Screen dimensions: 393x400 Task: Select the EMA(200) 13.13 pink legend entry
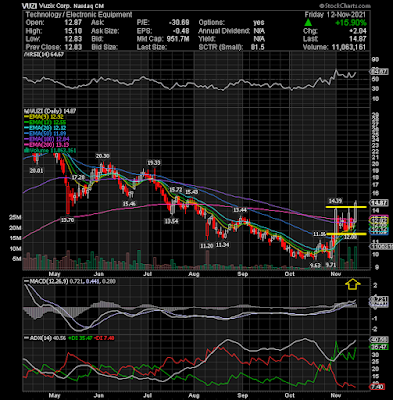click(46, 145)
